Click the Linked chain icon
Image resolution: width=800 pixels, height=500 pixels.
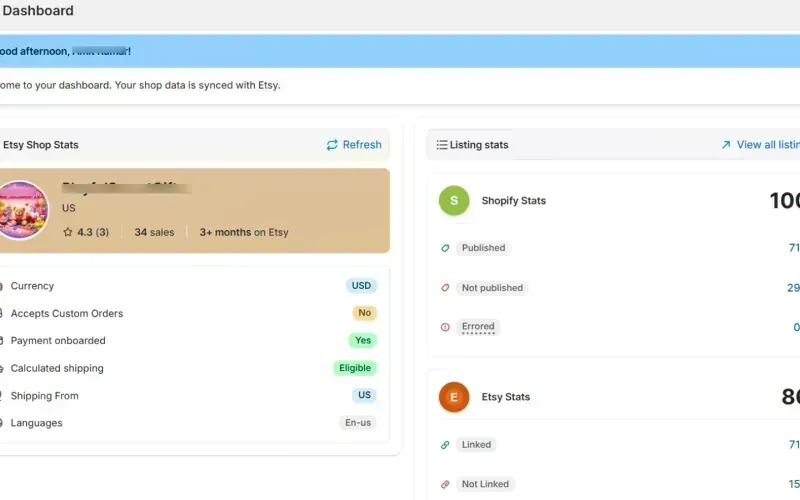coord(445,445)
